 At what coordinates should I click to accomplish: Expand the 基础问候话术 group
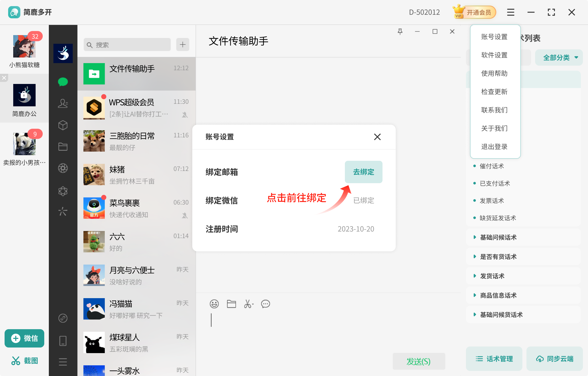(498, 237)
